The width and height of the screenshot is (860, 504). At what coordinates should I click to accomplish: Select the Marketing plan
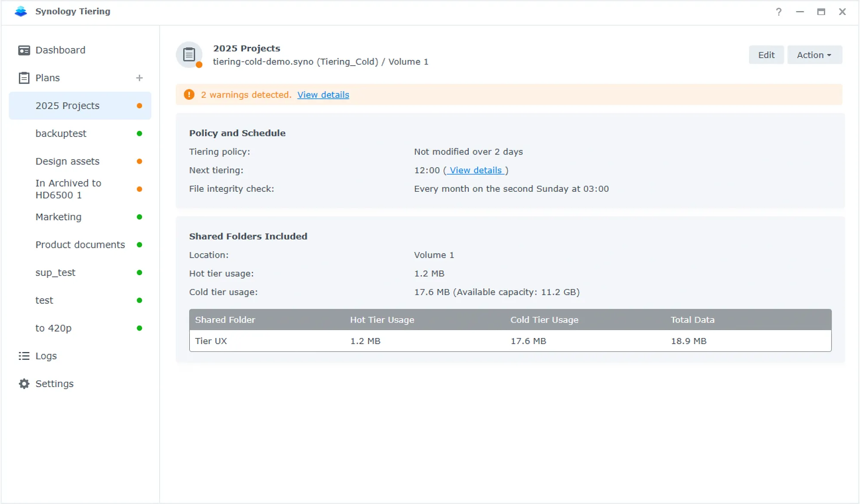[x=58, y=217]
